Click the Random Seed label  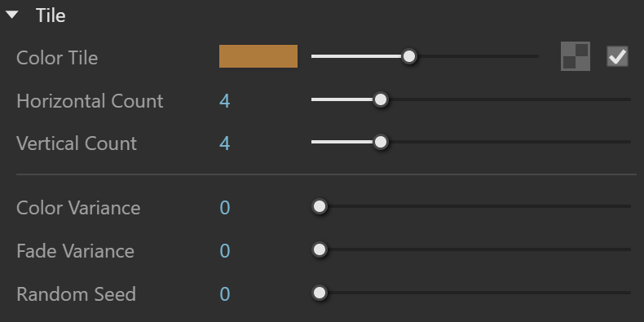76,294
